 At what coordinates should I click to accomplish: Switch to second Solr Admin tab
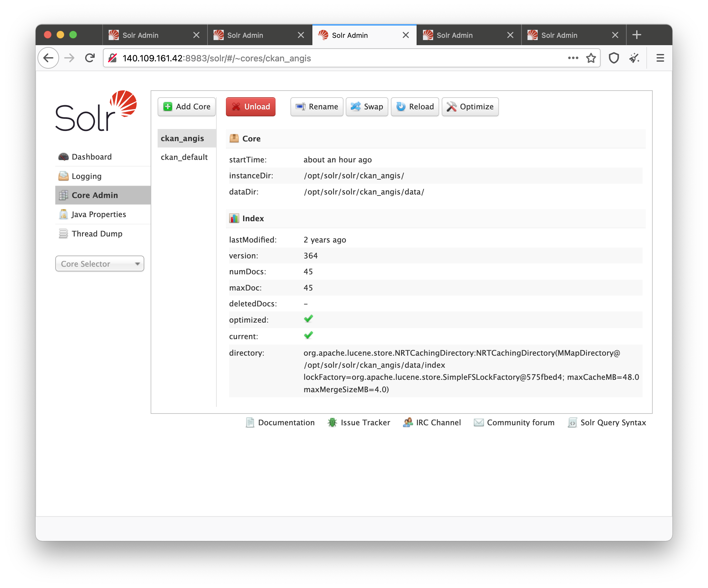(260, 35)
